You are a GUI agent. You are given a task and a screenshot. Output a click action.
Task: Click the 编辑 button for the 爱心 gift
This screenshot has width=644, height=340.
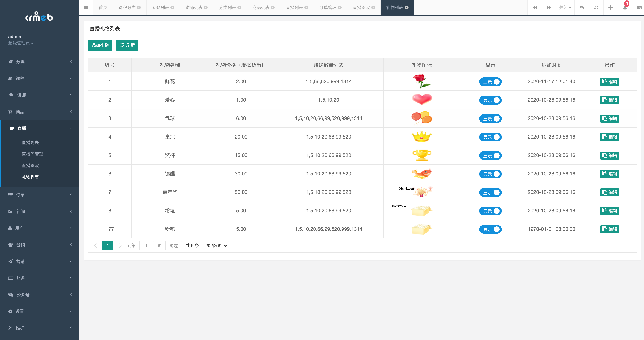click(610, 100)
